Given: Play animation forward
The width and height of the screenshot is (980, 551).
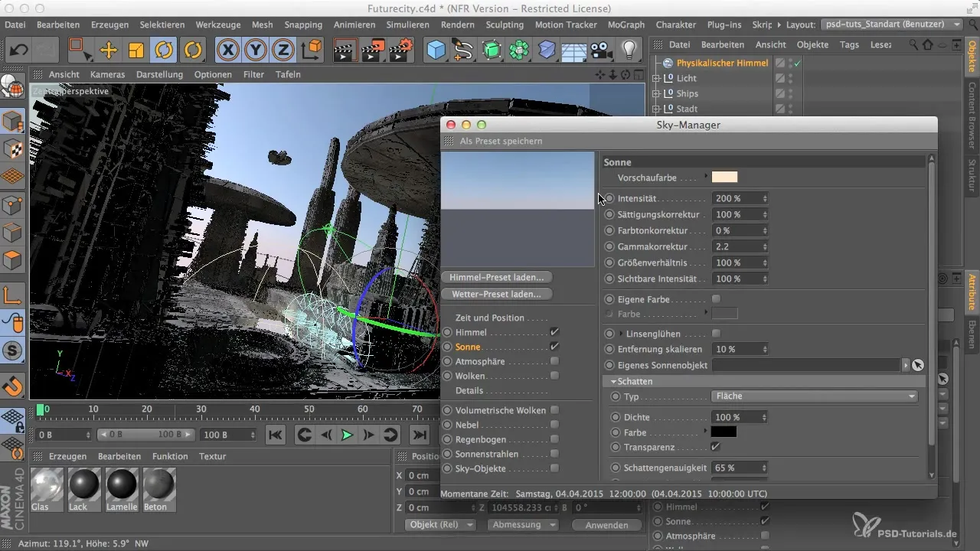Looking at the screenshot, I should point(347,435).
